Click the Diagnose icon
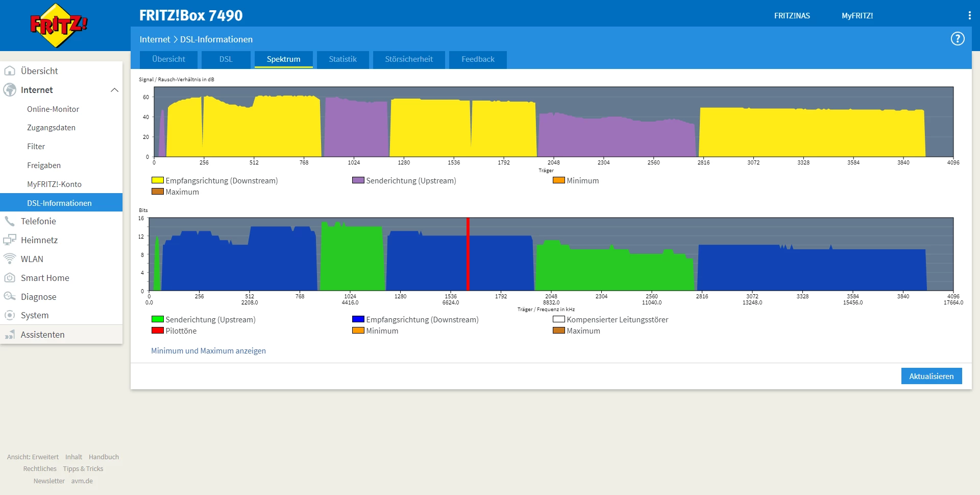The width and height of the screenshot is (980, 495). (10, 297)
